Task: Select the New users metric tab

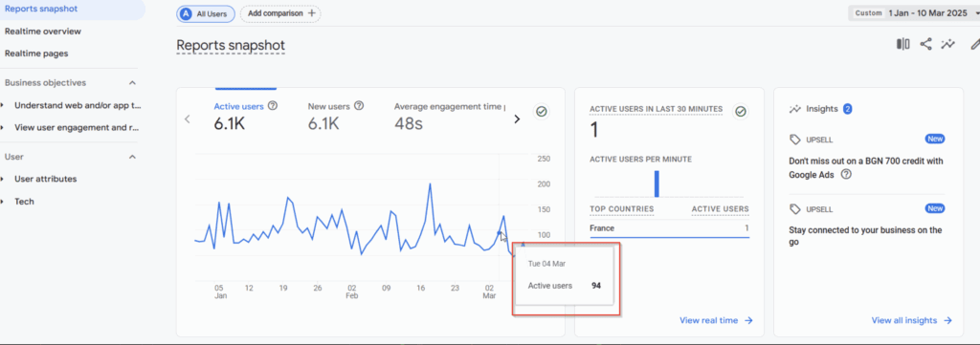Action: [336, 116]
